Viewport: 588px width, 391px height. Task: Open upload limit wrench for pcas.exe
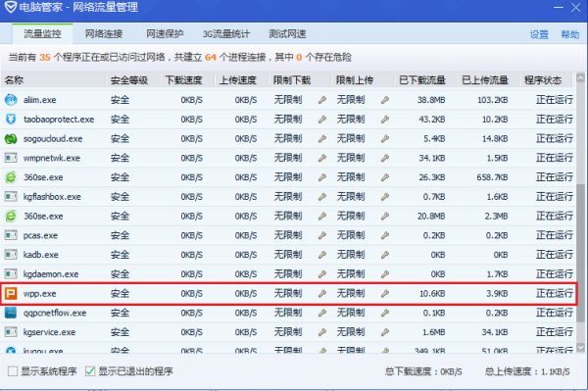[x=385, y=236]
